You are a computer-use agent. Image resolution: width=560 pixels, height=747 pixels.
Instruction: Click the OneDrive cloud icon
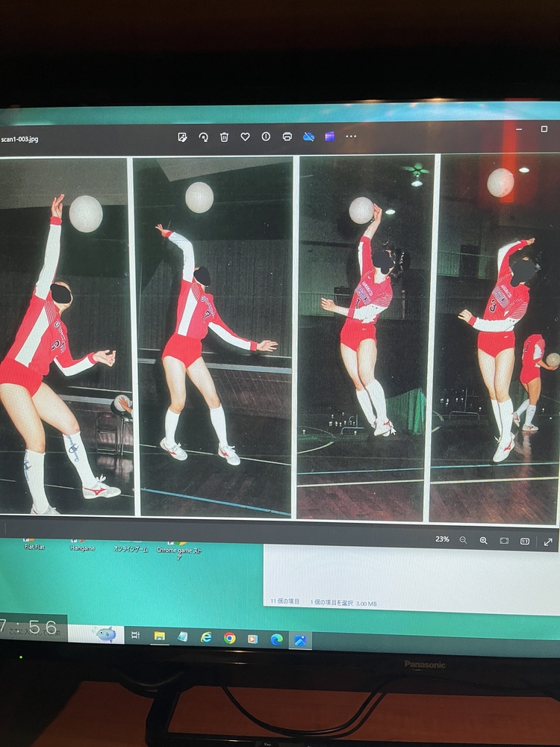[x=308, y=137]
